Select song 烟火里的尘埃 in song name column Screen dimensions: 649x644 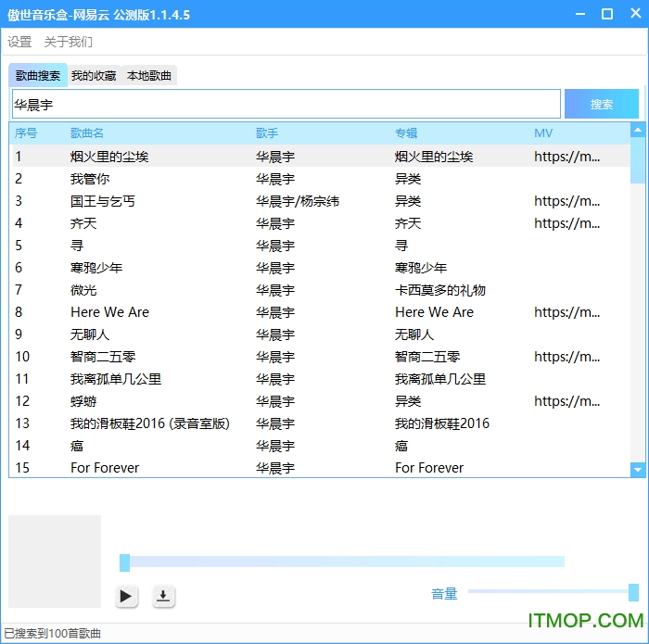[109, 157]
